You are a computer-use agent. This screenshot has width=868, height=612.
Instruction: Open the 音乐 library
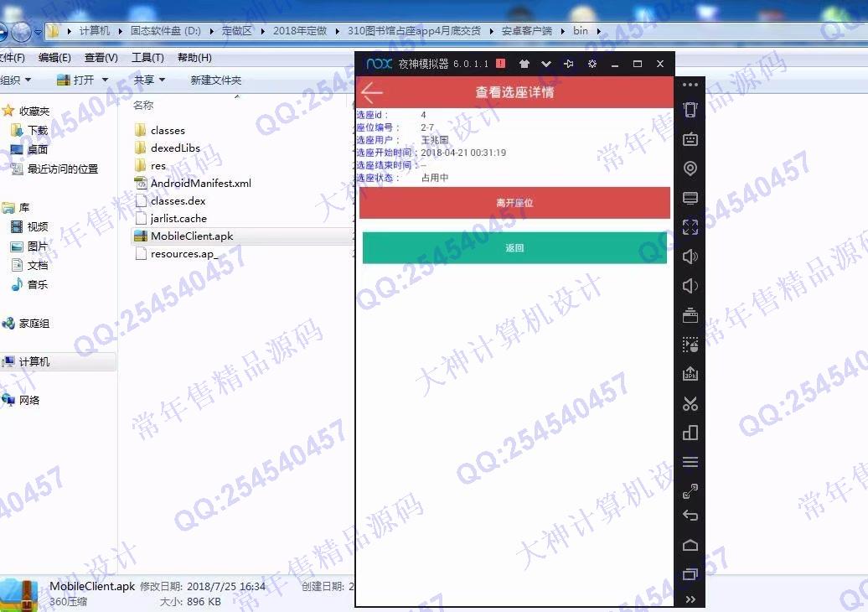pyautogui.click(x=30, y=285)
